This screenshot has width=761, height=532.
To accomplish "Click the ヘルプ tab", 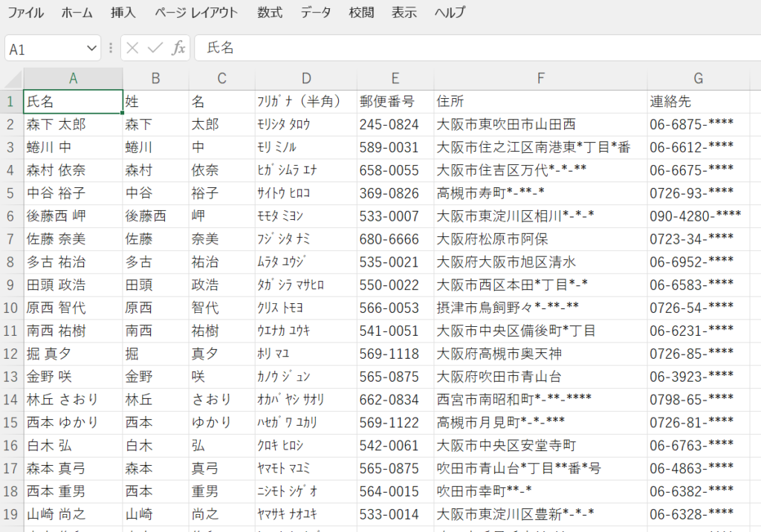I will pos(450,13).
